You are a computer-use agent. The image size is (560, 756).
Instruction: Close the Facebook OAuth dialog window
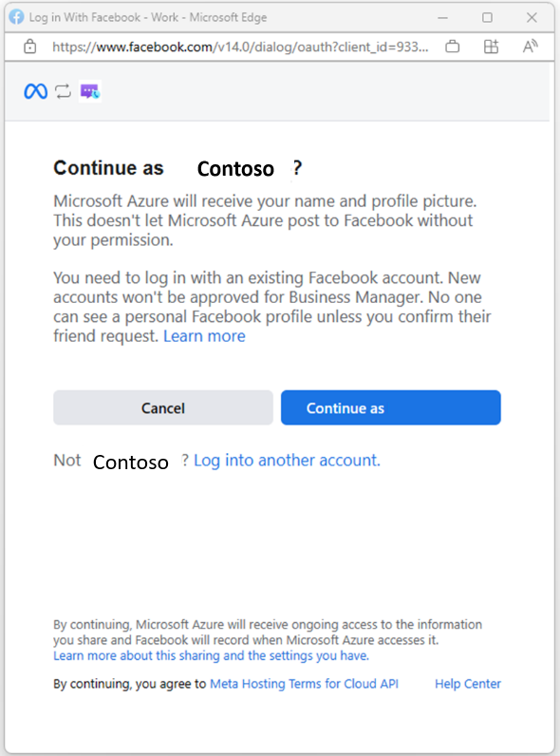pyautogui.click(x=532, y=18)
